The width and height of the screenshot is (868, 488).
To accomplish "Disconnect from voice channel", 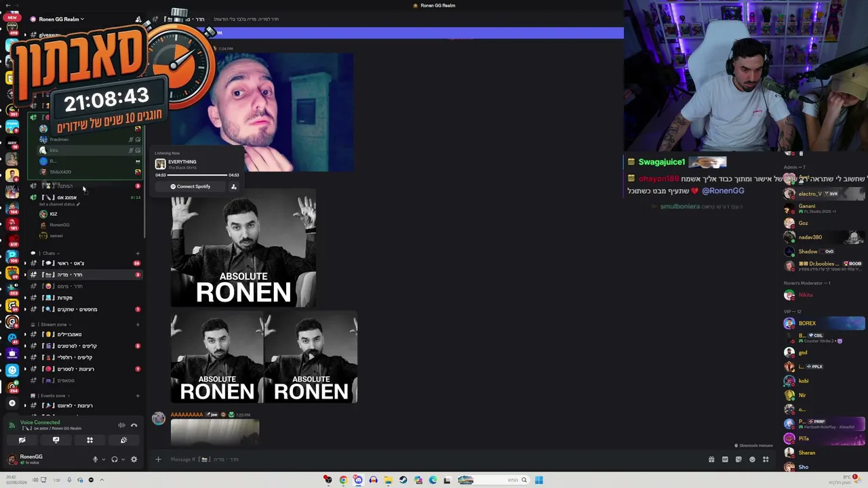I will tap(134, 425).
